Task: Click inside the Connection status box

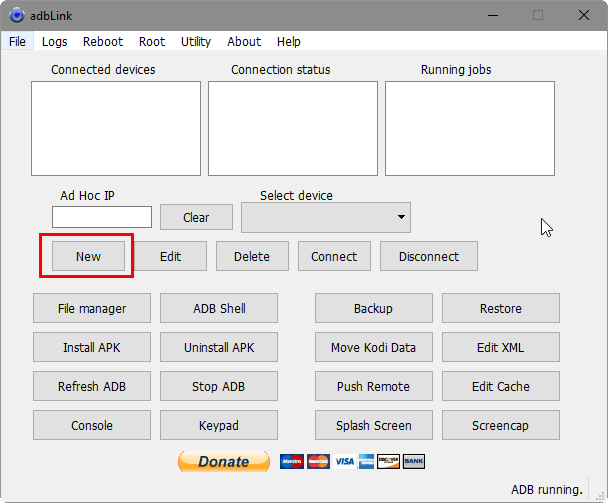Action: [x=293, y=128]
